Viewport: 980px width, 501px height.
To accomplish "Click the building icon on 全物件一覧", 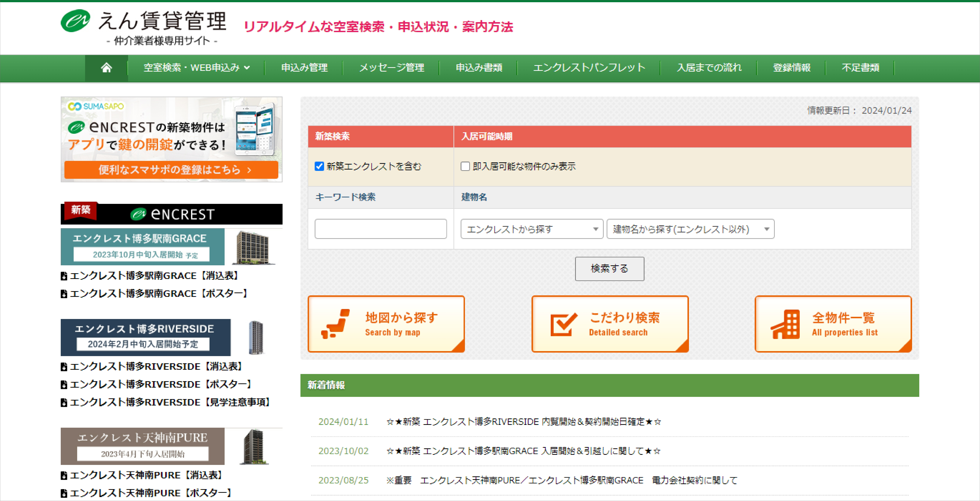I will (x=785, y=324).
